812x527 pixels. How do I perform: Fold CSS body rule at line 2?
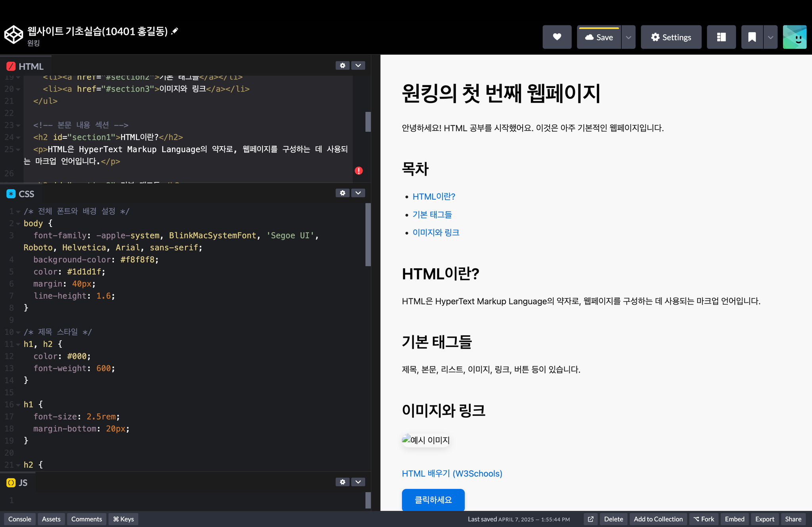pyautogui.click(x=18, y=224)
